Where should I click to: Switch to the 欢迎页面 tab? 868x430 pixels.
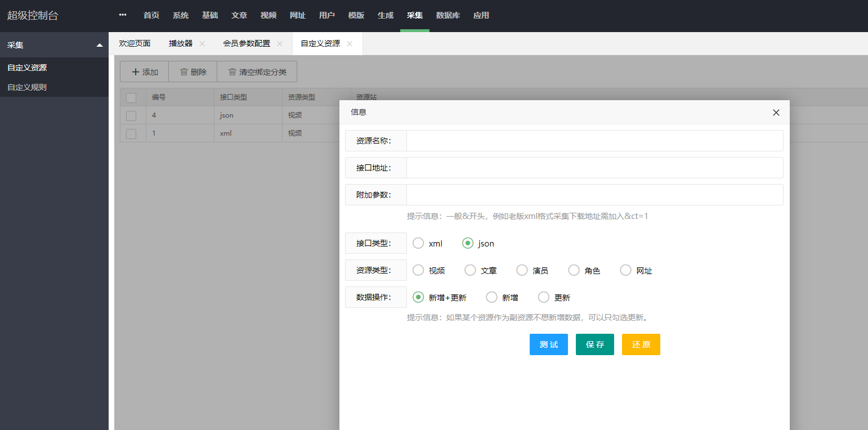click(x=135, y=43)
